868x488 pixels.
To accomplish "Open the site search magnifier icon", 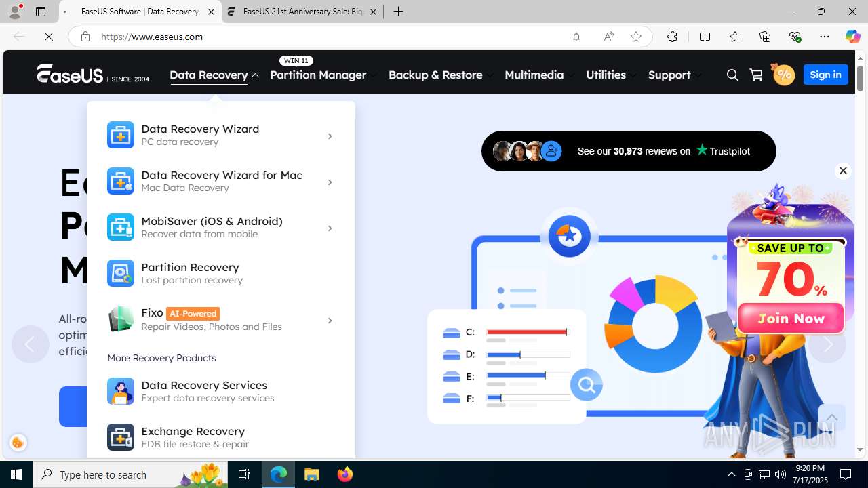I will pyautogui.click(x=732, y=75).
